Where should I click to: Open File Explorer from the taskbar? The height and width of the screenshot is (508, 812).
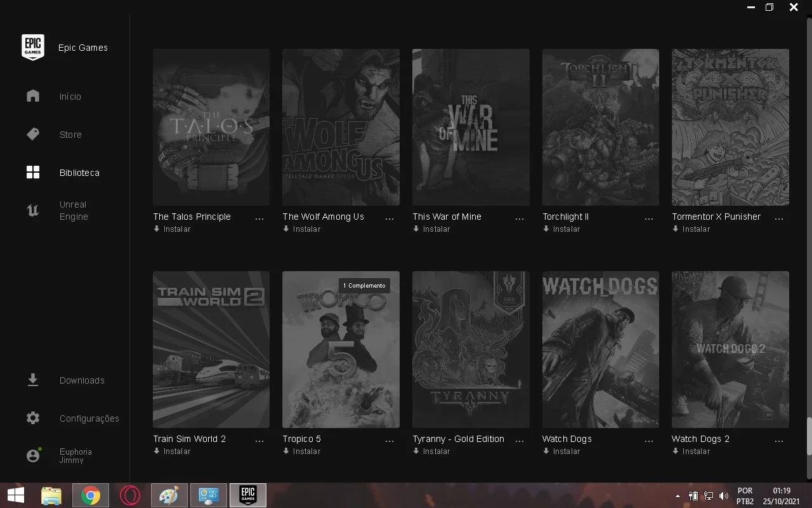(x=51, y=495)
